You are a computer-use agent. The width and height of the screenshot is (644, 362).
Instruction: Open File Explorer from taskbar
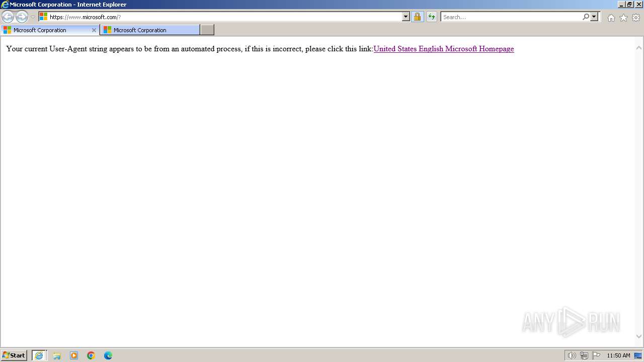(57, 355)
